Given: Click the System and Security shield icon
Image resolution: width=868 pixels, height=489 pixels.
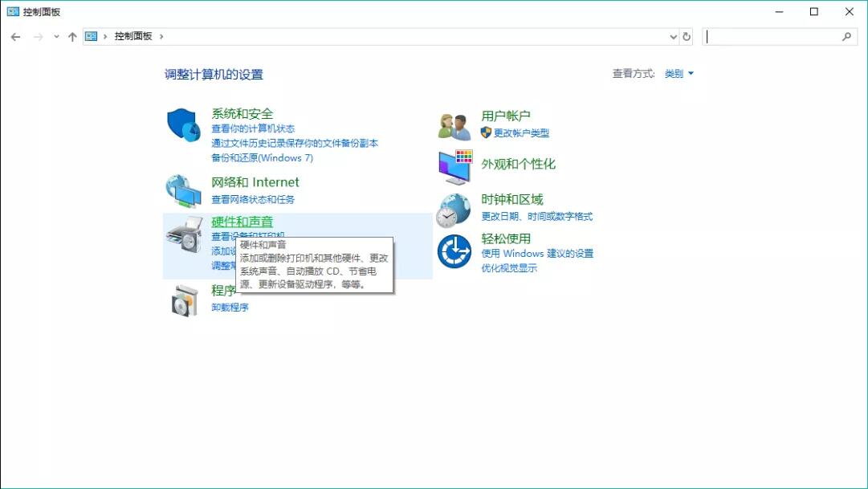Looking at the screenshot, I should 183,125.
